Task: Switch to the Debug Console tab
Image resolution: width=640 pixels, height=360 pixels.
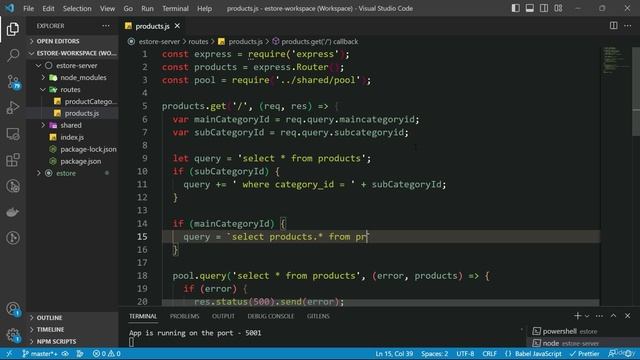Action: click(271, 316)
